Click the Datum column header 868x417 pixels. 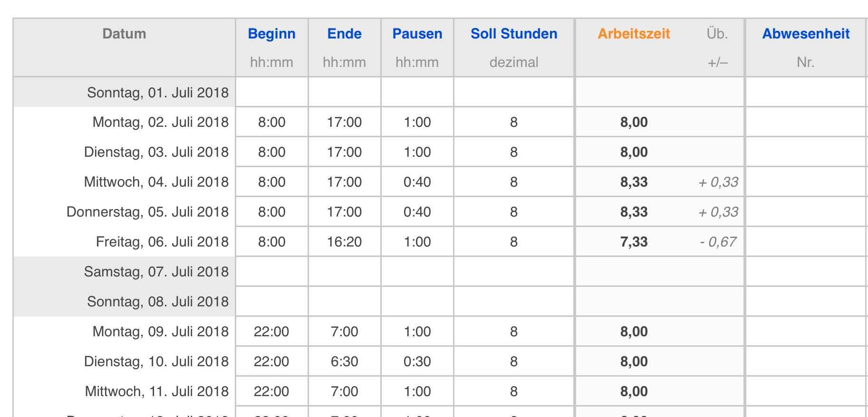124,34
